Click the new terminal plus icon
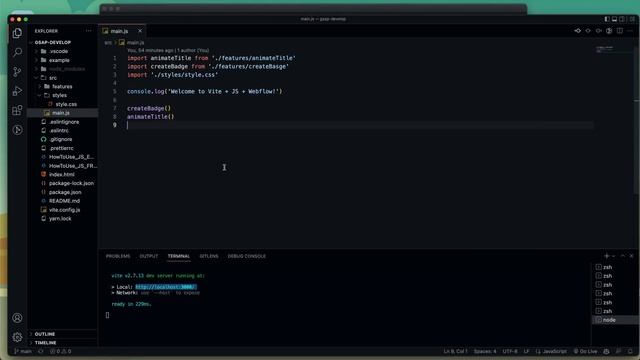Viewport: 640px width, 360px height. point(607,256)
